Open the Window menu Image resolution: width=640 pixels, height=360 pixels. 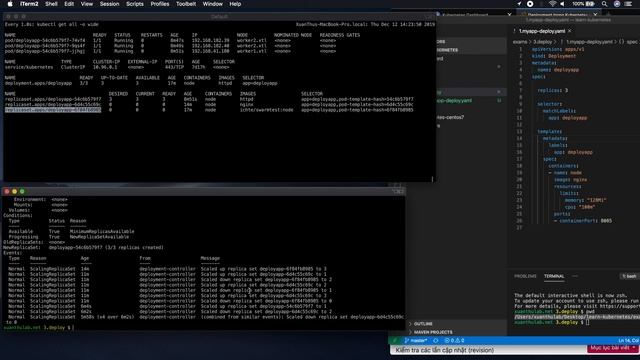tap(213, 4)
